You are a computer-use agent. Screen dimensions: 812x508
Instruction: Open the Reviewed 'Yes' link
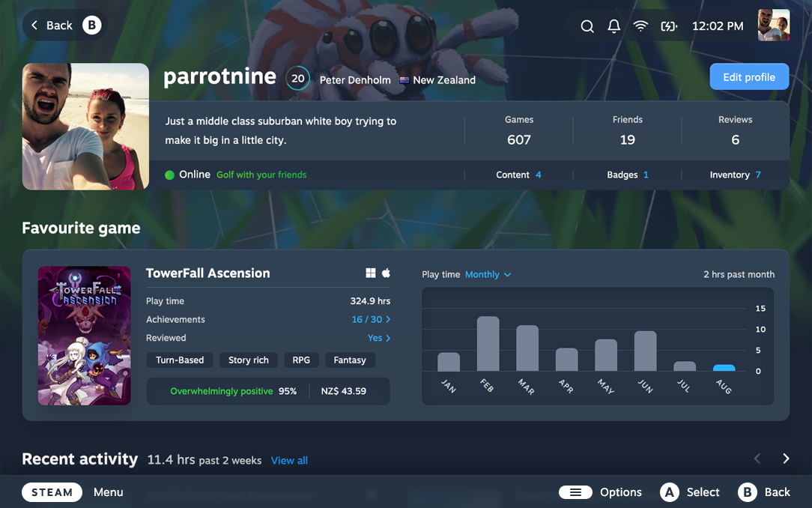[x=378, y=338]
